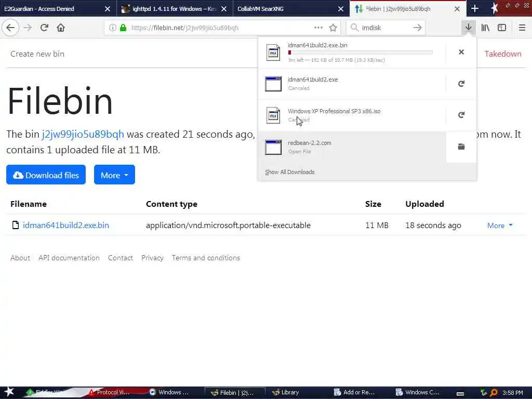The image size is (532, 399).
Task: Open bin link j2jw99jio5u89bqh
Action: coord(83,135)
